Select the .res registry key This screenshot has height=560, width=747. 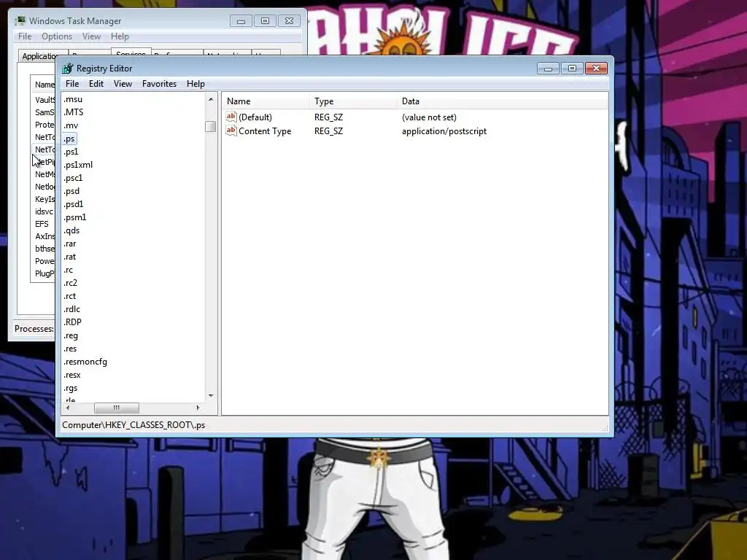(x=70, y=349)
